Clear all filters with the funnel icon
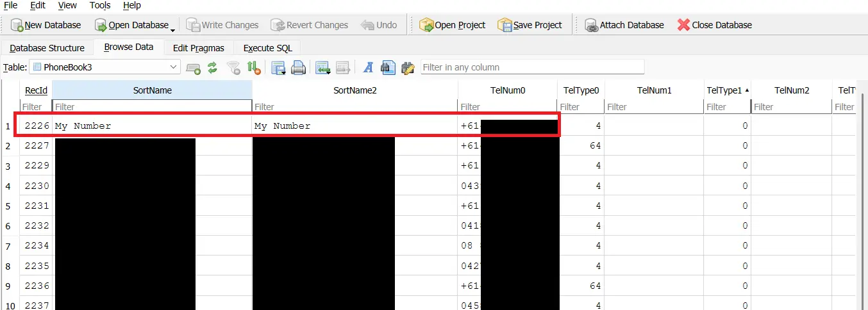Screen dimensions: 868x310 coord(233,67)
